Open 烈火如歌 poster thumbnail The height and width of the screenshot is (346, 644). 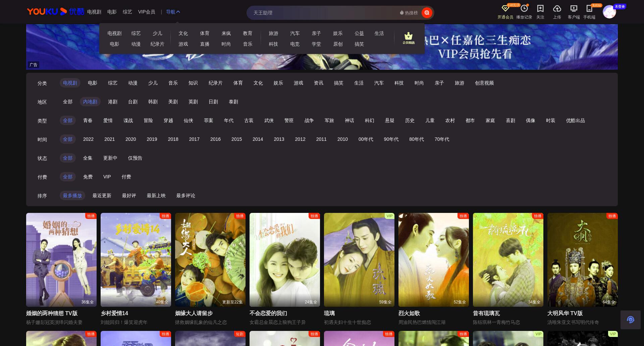point(434,260)
